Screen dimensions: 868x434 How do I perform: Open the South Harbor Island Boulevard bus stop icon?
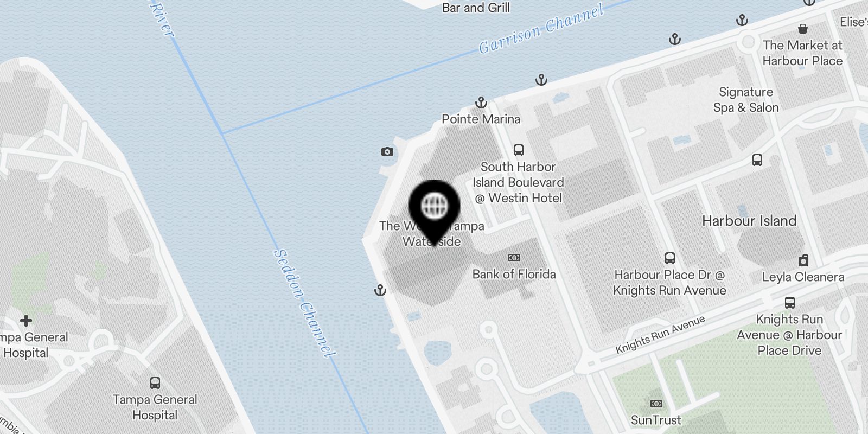click(x=518, y=150)
